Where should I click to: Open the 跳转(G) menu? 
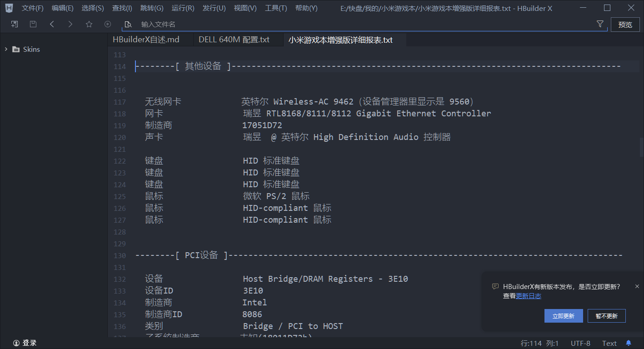152,8
